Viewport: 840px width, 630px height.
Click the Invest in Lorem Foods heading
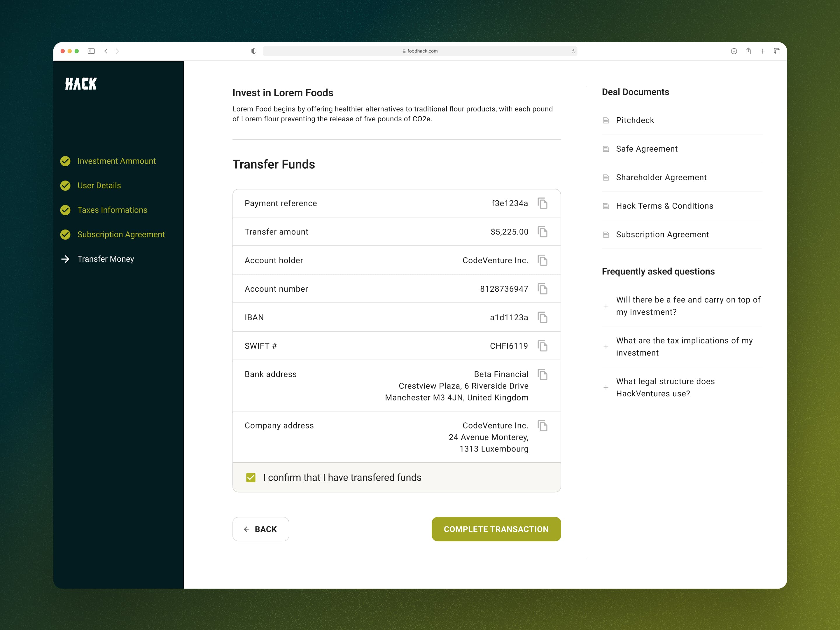click(x=283, y=93)
